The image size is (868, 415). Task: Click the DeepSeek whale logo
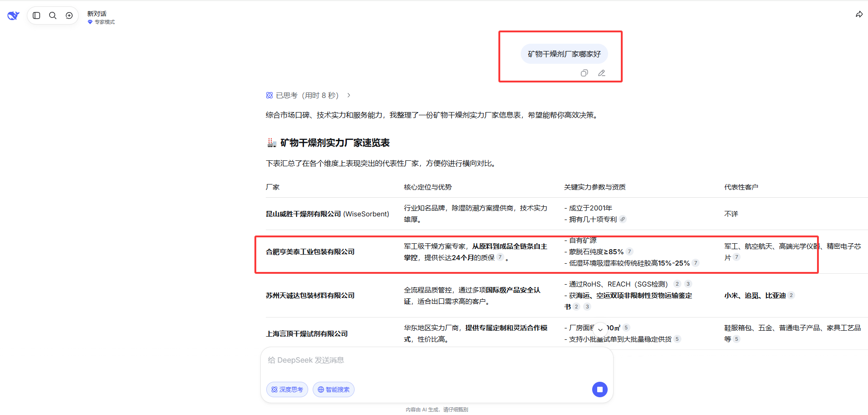[13, 15]
